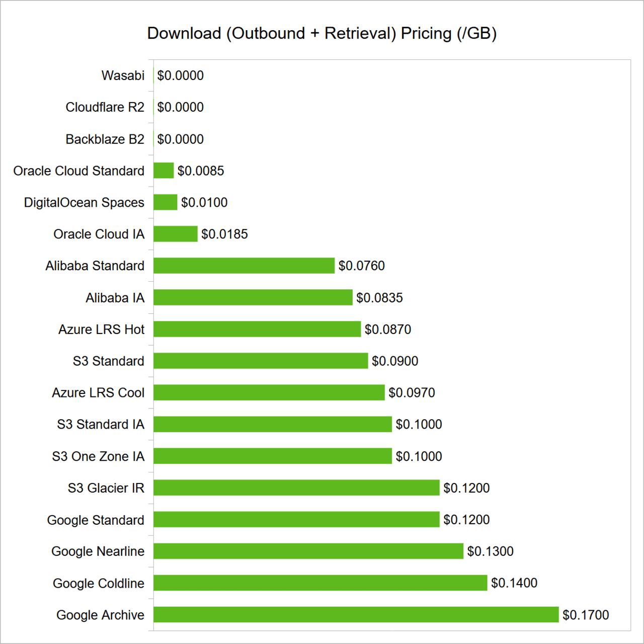The width and height of the screenshot is (644, 644).
Task: Select the S3 Glacier IR label
Action: click(106, 488)
